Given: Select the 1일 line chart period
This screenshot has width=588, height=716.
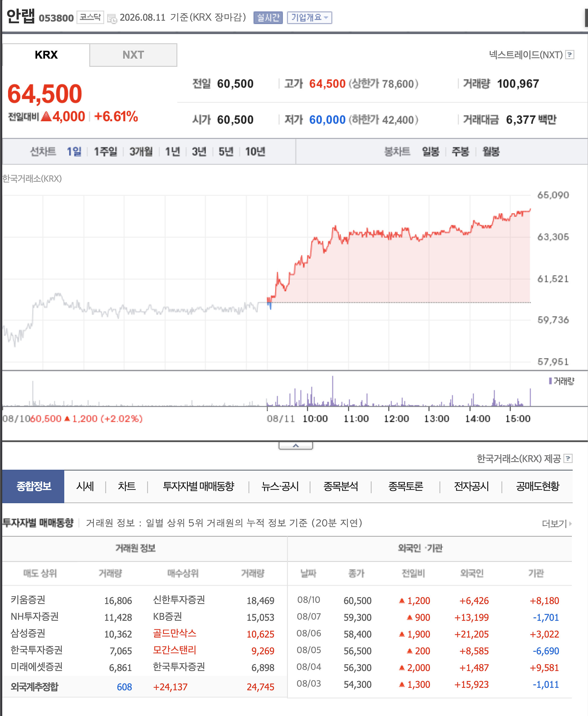Looking at the screenshot, I should [74, 151].
